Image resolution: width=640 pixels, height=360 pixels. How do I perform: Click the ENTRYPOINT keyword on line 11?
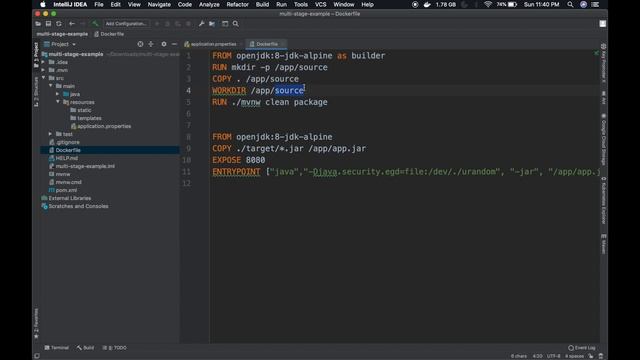(236, 172)
